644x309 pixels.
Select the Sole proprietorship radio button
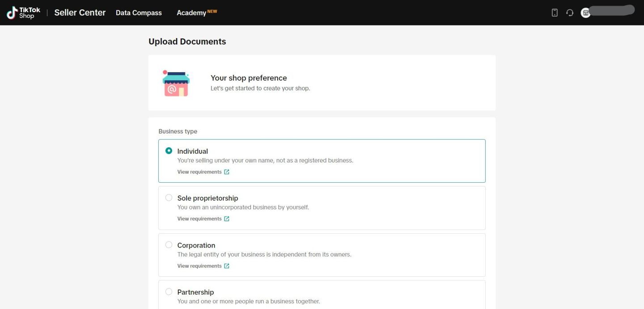169,198
